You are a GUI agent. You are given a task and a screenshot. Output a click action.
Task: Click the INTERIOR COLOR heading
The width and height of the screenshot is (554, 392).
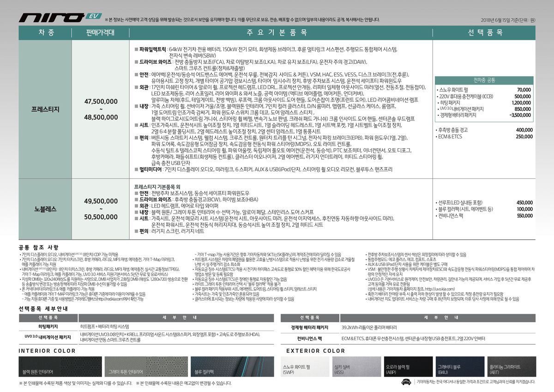47,351
